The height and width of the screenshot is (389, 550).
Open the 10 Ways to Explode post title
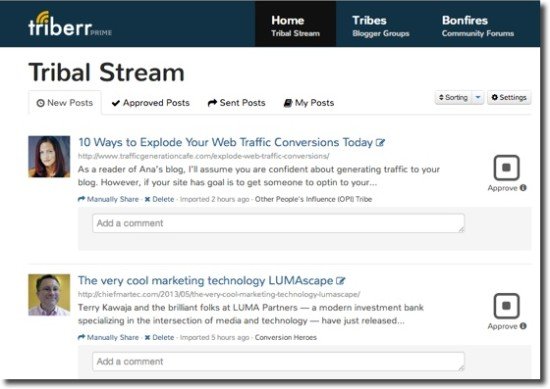click(x=226, y=142)
